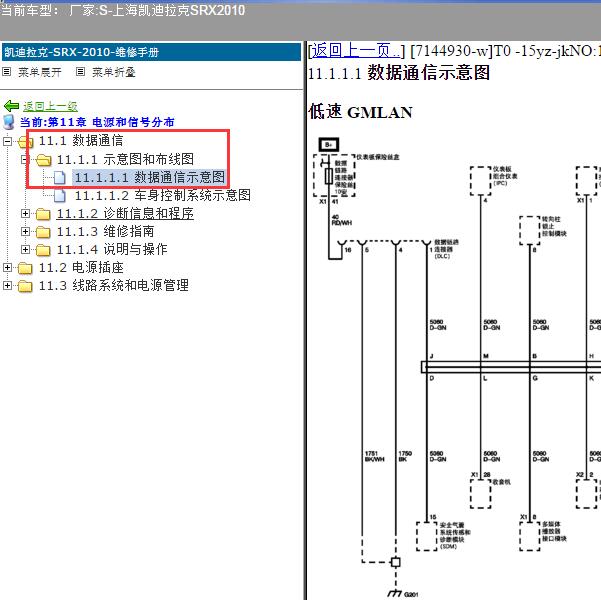The image size is (601, 600).
Task: Click the page icon of 11.1.1.2 车身控制系统示意图
Action: tap(59, 196)
